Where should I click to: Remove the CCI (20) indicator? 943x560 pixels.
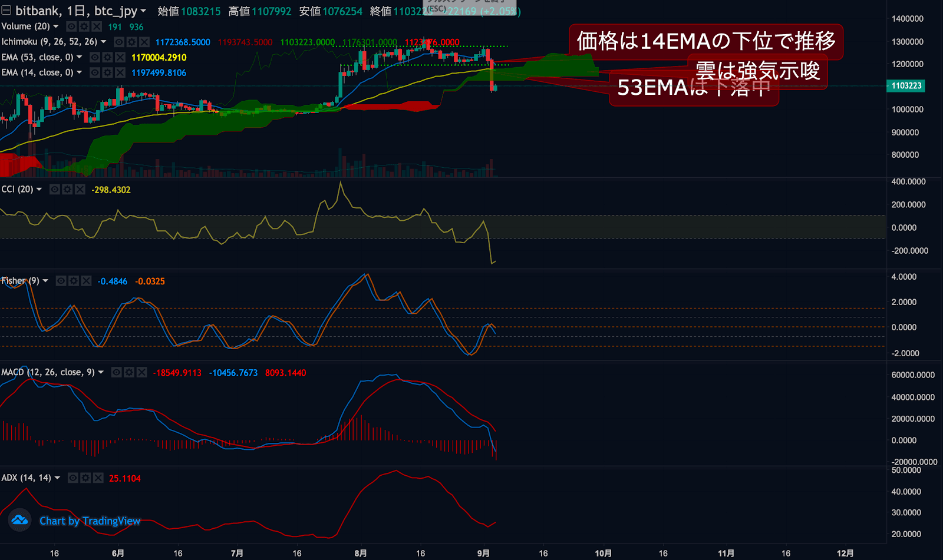(80, 189)
